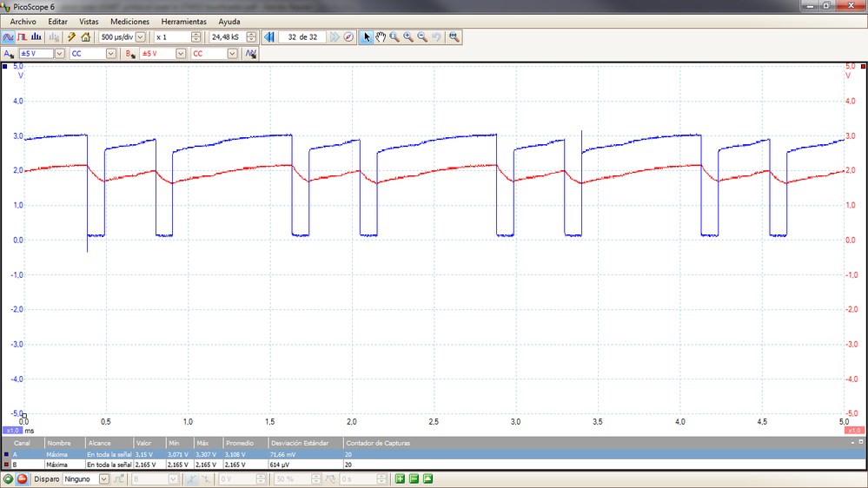Adjust the 24,48 kS samples stepper
Screen dimensions: 868x488
click(x=251, y=37)
